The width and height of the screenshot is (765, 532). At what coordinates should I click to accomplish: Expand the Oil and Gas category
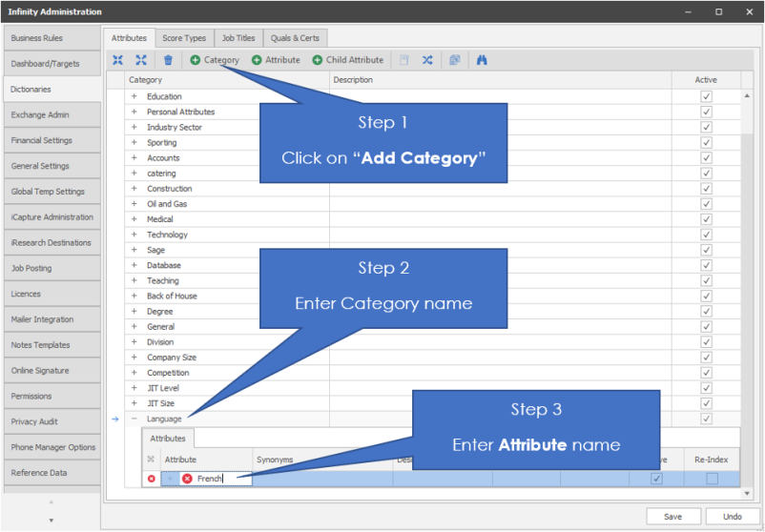tap(134, 204)
